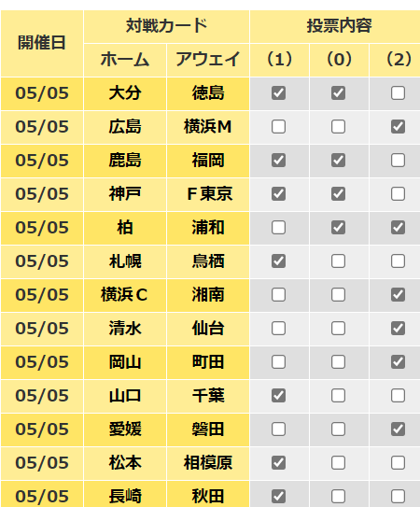Click the 開催日 column header

(x=42, y=43)
